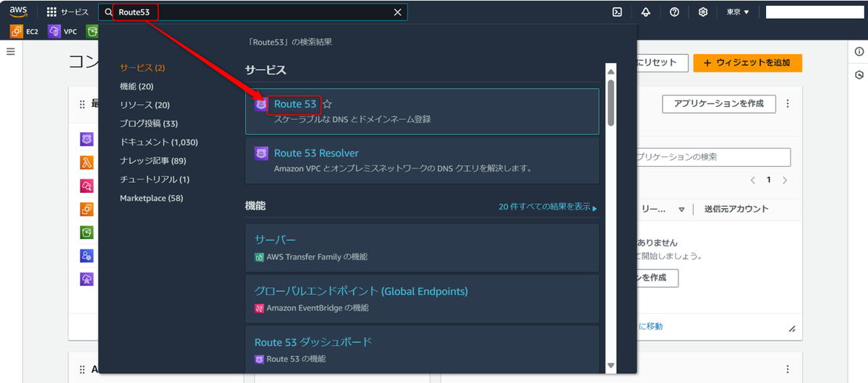Screen dimensions: 868x383
Task: Select the リソース (20) filter
Action: 145,105
